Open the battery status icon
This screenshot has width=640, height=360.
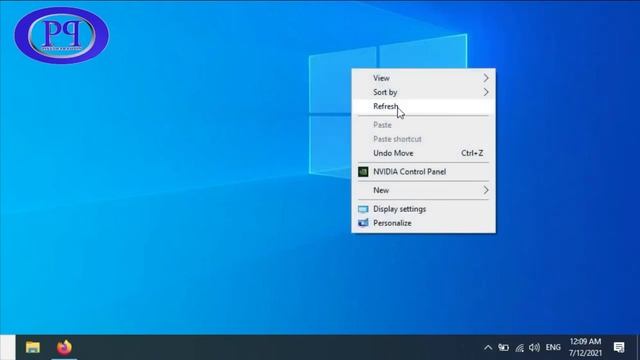(503, 348)
